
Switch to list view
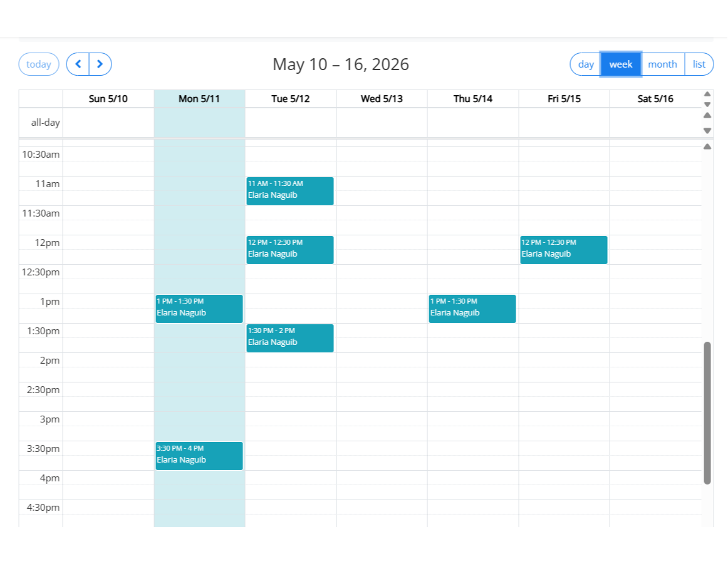click(x=699, y=64)
